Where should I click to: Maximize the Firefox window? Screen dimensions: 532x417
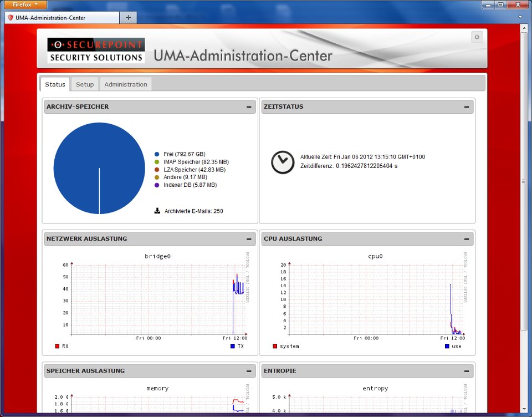(501, 5)
